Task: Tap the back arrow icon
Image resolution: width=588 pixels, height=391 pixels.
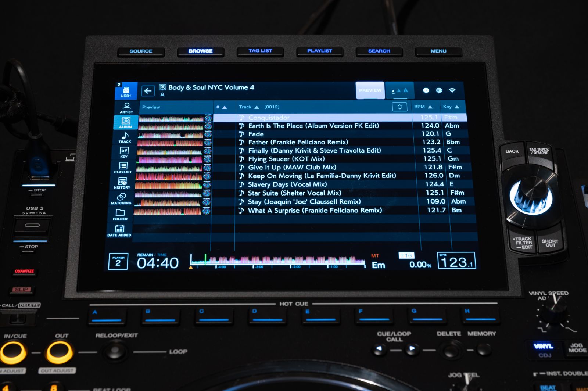Action: 148,91
